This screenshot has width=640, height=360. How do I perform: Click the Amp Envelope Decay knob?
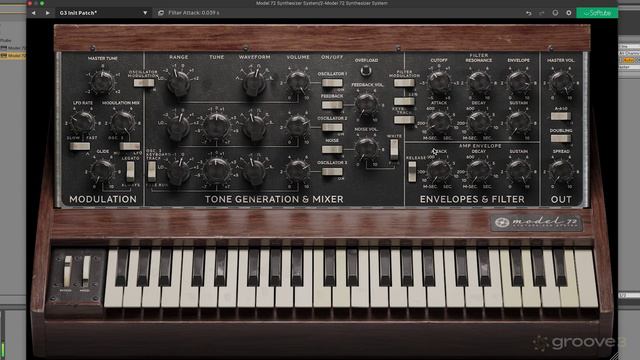(479, 170)
